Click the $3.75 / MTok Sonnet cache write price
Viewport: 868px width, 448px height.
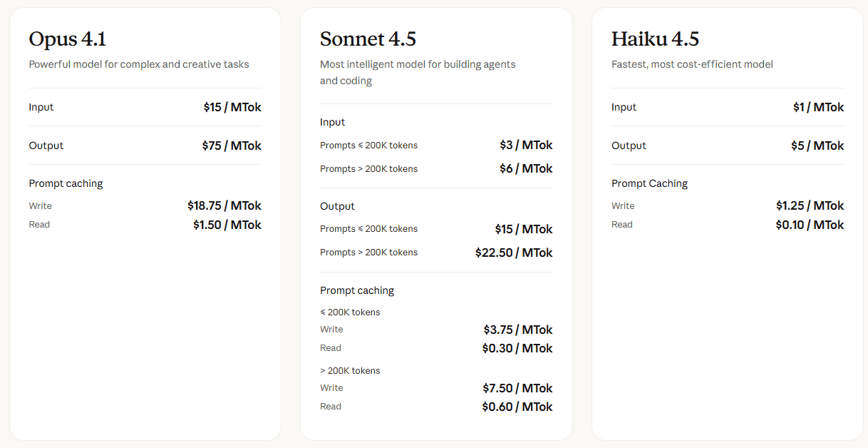coord(518,330)
